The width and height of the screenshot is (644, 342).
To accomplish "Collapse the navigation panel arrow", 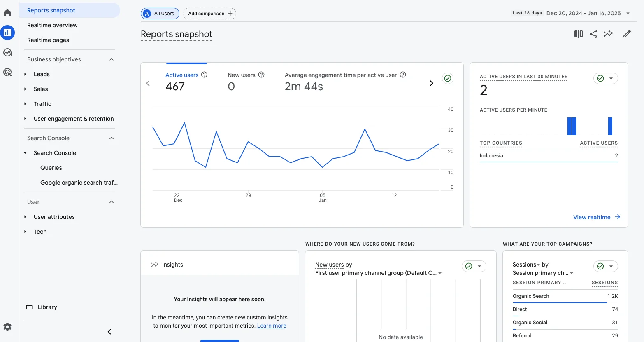I will 109,332.
